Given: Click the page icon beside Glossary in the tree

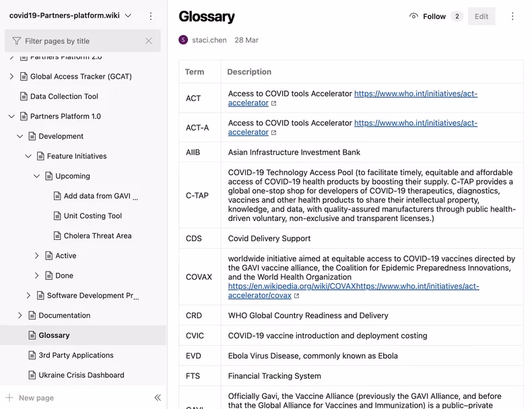Looking at the screenshot, I should (x=32, y=336).
